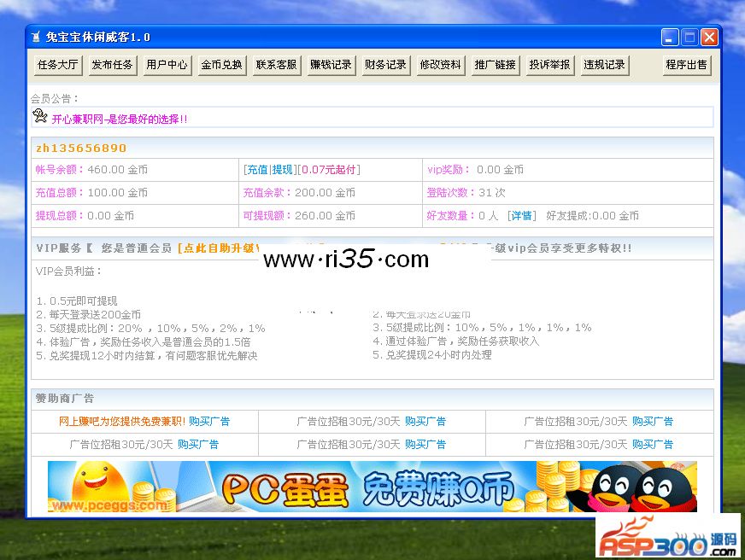Click 修改资料 edit profile button
745x560 pixels.
pyautogui.click(x=440, y=65)
